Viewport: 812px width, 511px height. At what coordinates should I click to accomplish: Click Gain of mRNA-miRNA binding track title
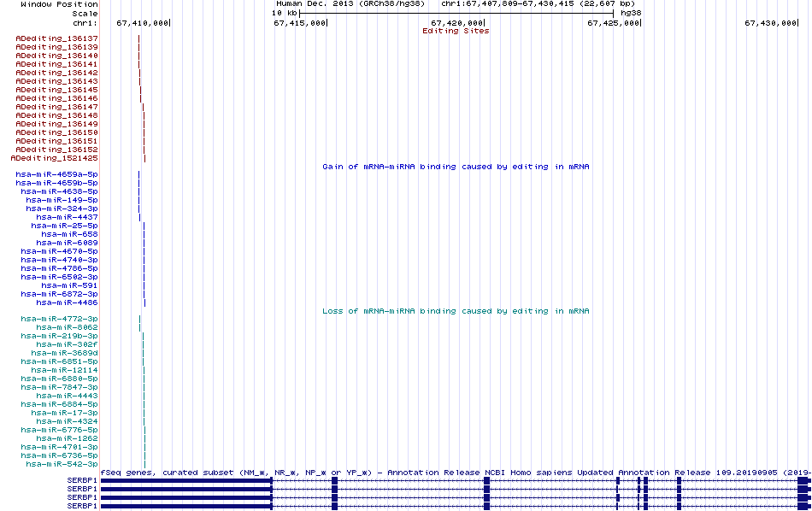456,167
